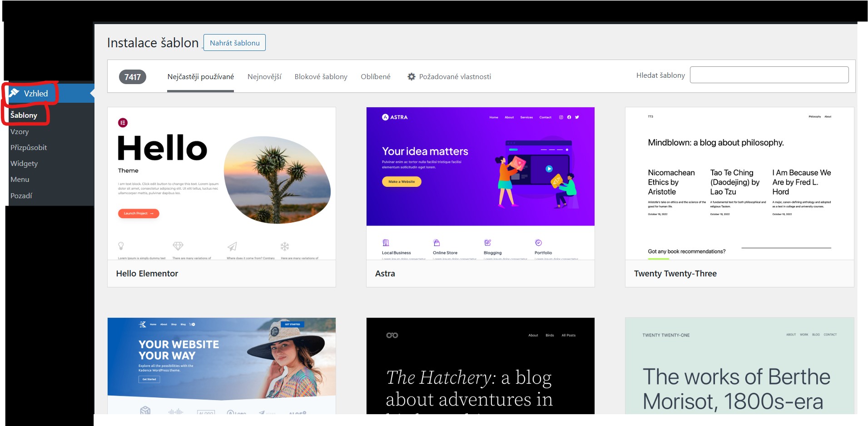
Task: Switch to the Nejnovější tab
Action: tap(264, 77)
